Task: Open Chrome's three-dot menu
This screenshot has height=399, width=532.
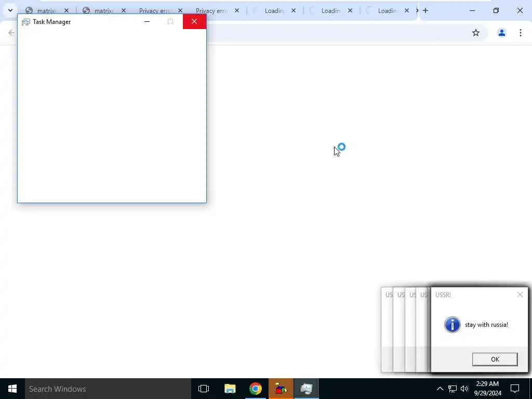Action: click(521, 33)
